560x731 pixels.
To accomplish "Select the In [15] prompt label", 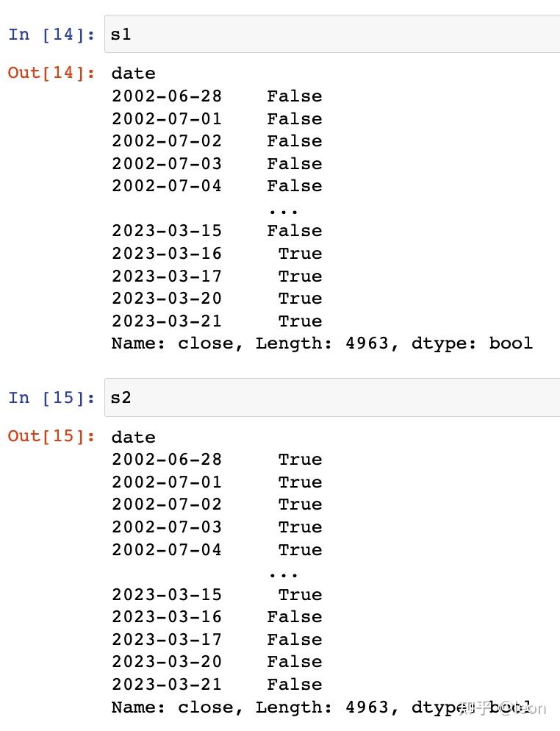I will coord(51,397).
